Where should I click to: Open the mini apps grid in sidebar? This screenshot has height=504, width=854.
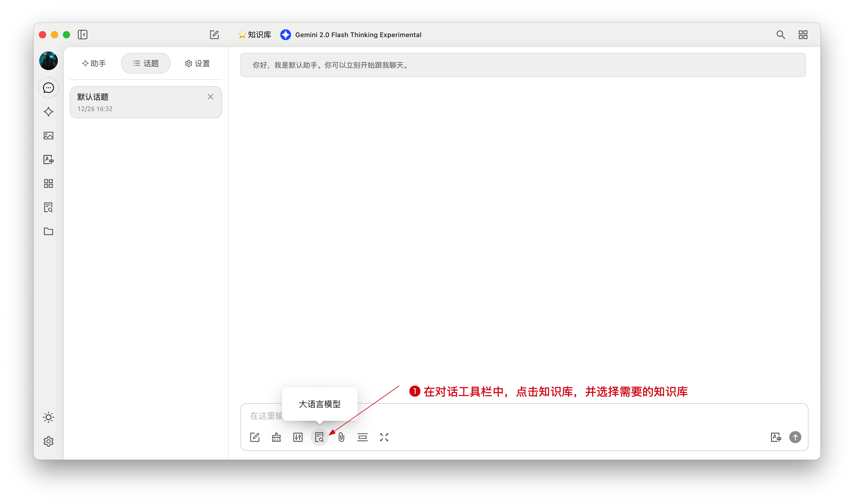(x=49, y=183)
